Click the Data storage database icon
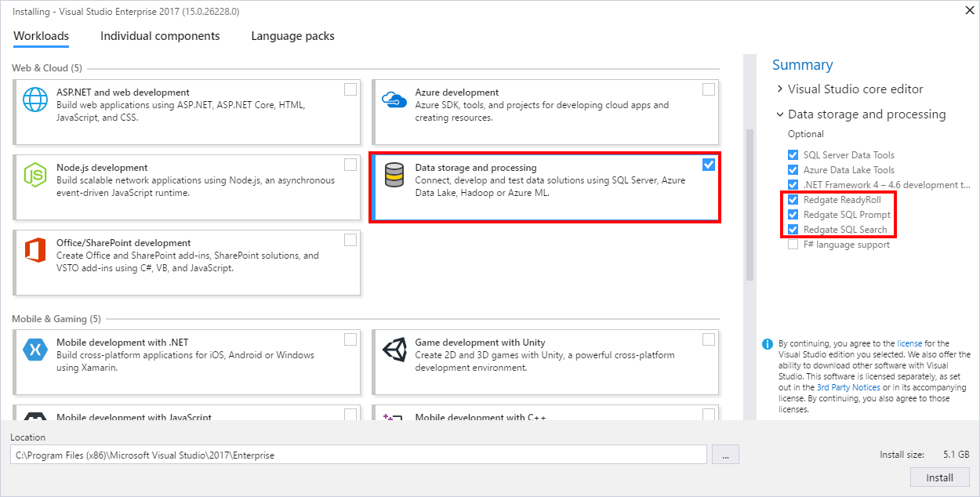 (394, 175)
